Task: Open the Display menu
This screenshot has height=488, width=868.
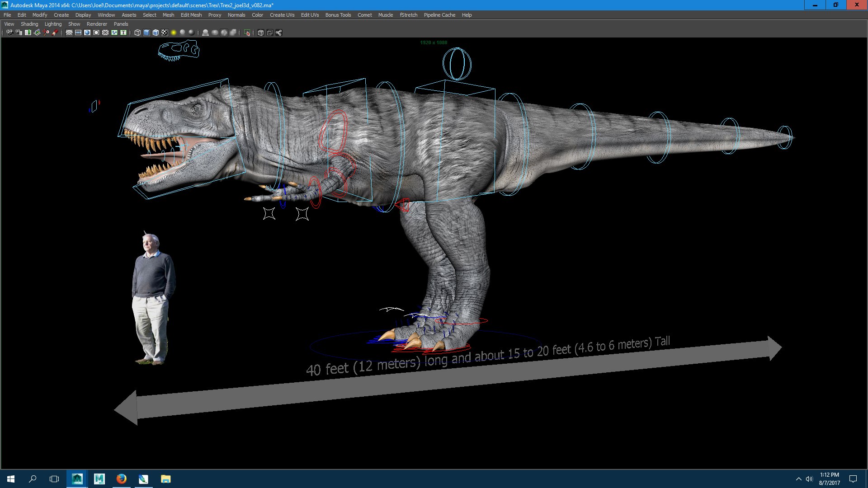Action: (x=83, y=15)
